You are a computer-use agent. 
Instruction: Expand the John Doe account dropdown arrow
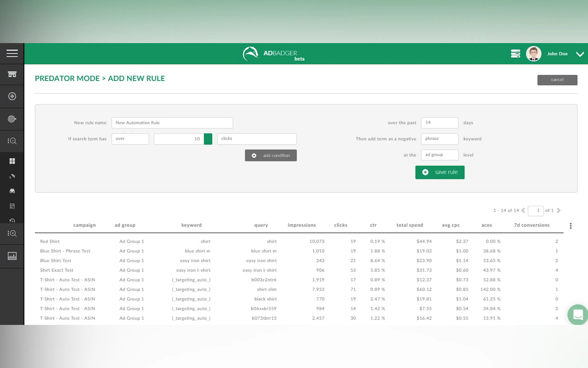(580, 54)
